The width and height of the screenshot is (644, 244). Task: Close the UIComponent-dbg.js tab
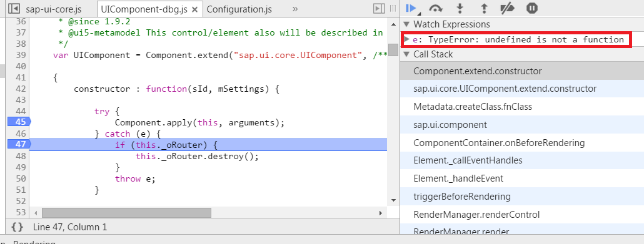(x=195, y=9)
